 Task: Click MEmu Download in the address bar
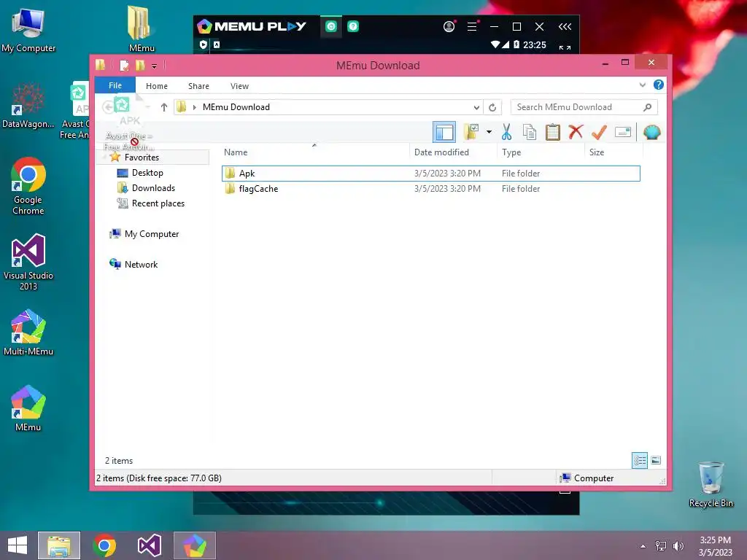tap(236, 107)
